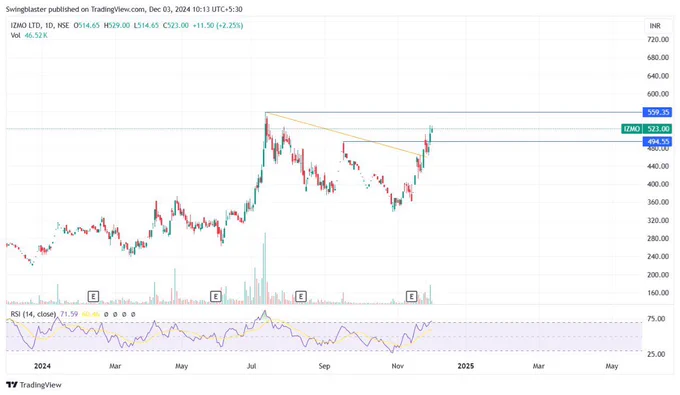Click the 720.00 price axis label
The width and height of the screenshot is (680, 395).
(x=658, y=39)
